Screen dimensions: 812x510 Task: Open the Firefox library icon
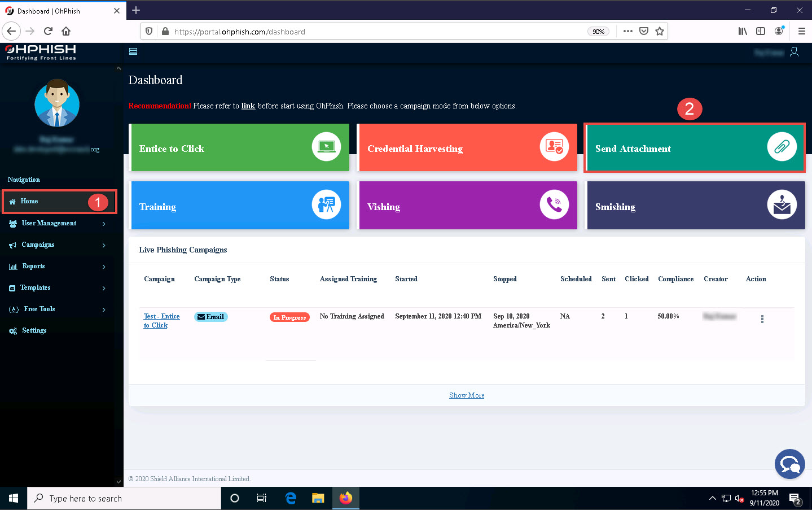click(743, 31)
